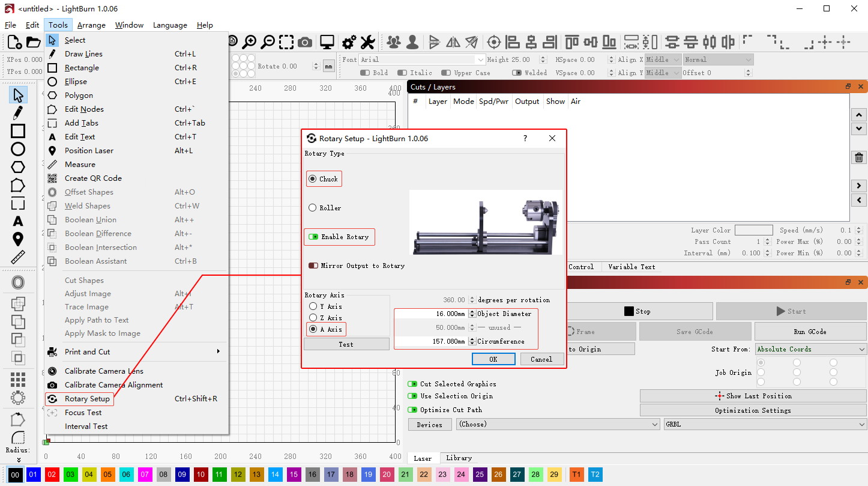
Task: Open device settings via the wrench-screwdriver icon
Action: tap(367, 42)
